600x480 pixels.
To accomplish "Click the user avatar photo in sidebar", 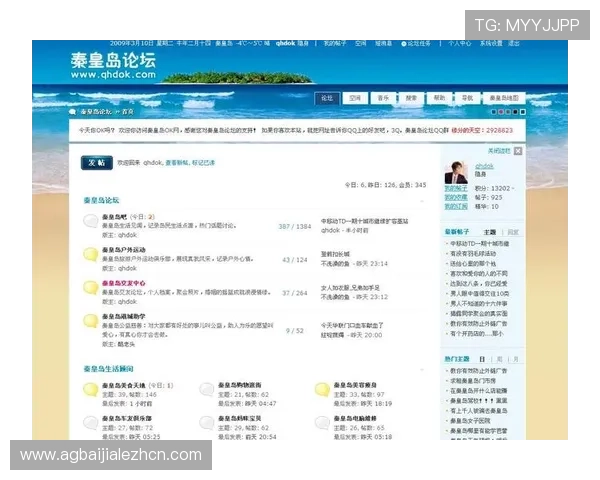I will point(456,172).
